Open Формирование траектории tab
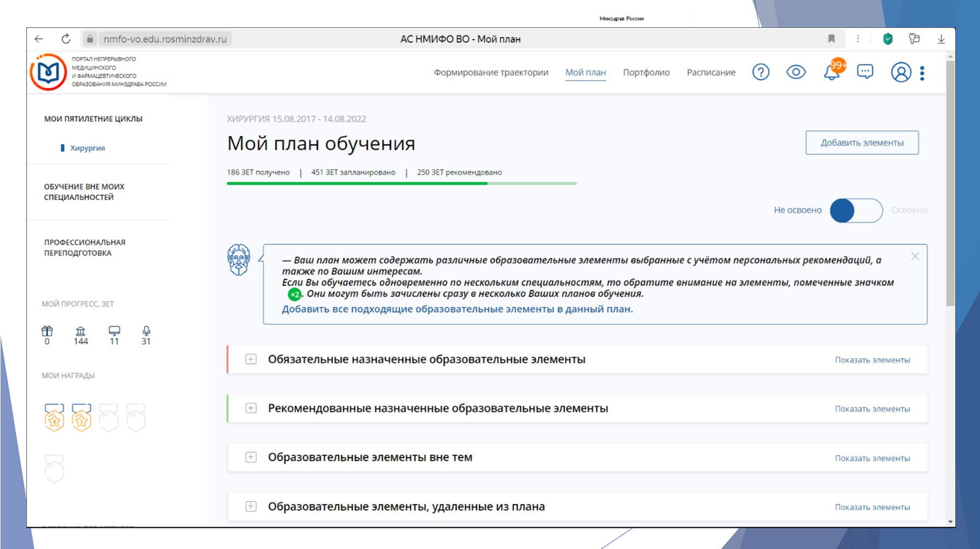This screenshot has width=980, height=549. tap(491, 72)
